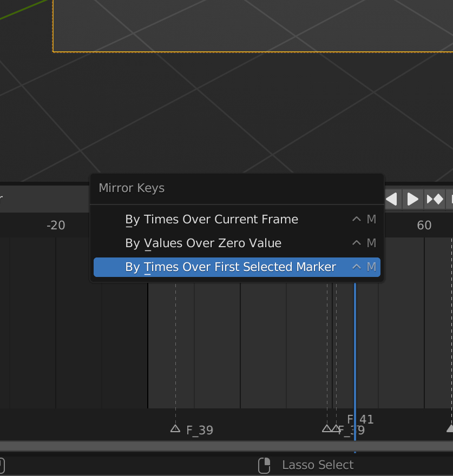Click the Lasso Select status bar label

pos(318,465)
